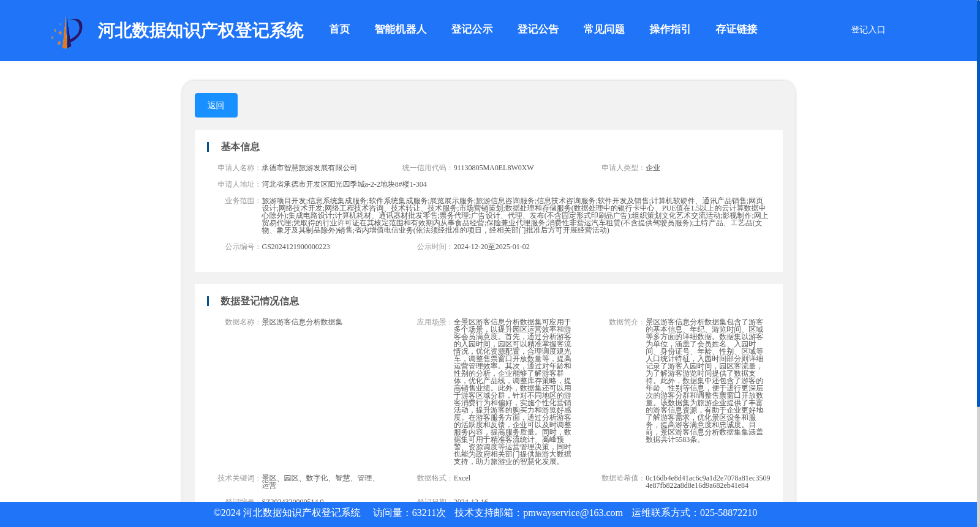This screenshot has width=980, height=527.
Task: Select data name 景区游客信息分析数据集
Action: pos(302,322)
